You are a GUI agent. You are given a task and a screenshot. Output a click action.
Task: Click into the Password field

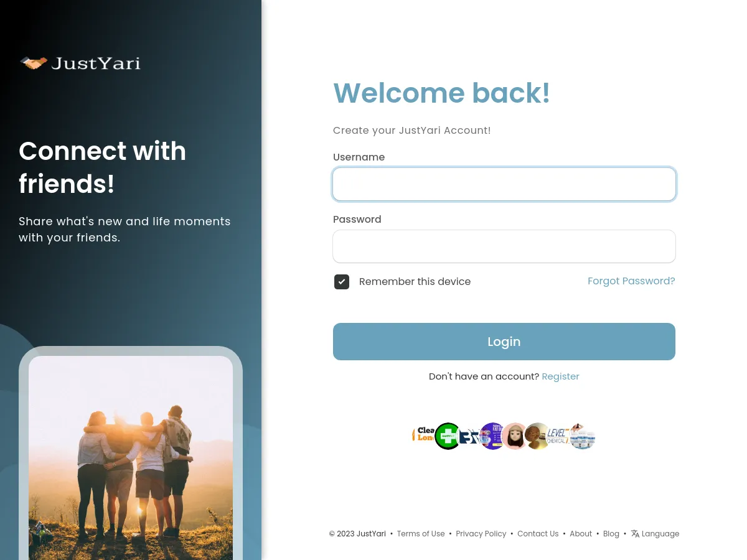(504, 246)
